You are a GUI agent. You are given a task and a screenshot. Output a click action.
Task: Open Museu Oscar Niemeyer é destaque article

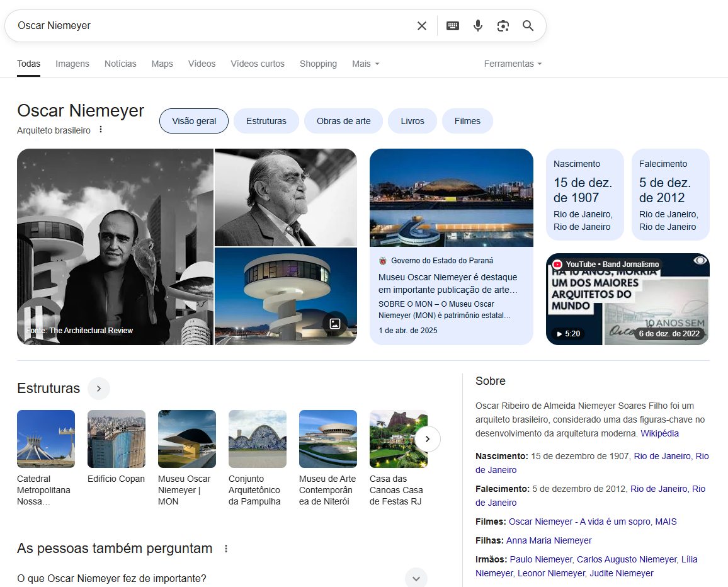pos(448,283)
